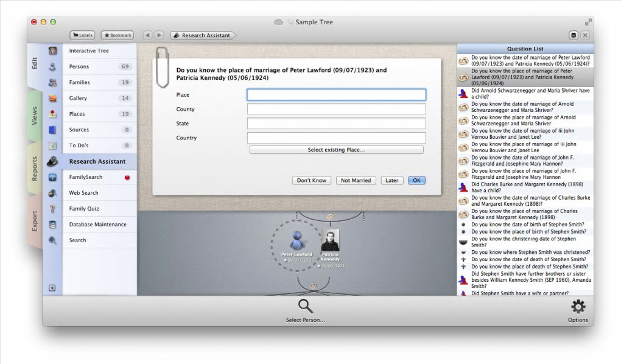Select question on Schwarzenegger marriage date
621x364 pixels.
click(525, 107)
